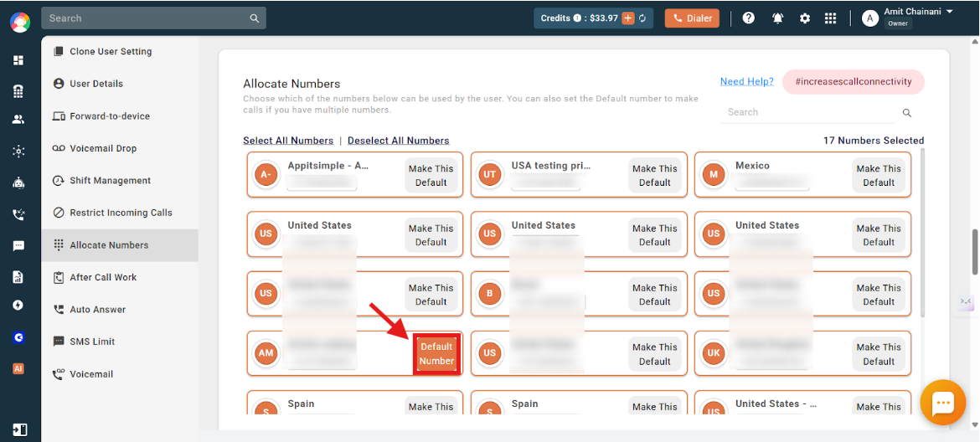The image size is (980, 442).
Task: Open the orange live chat widget
Action: coord(942,403)
